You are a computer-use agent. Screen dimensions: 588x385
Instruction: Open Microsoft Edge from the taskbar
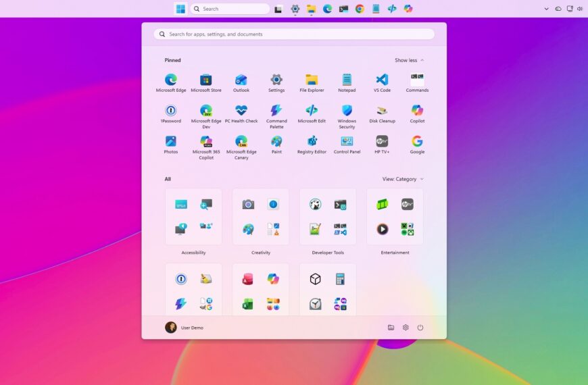327,9
